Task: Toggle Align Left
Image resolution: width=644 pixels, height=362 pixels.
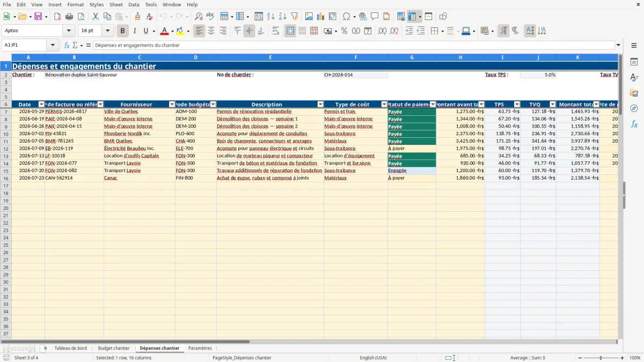Action: tap(200, 31)
